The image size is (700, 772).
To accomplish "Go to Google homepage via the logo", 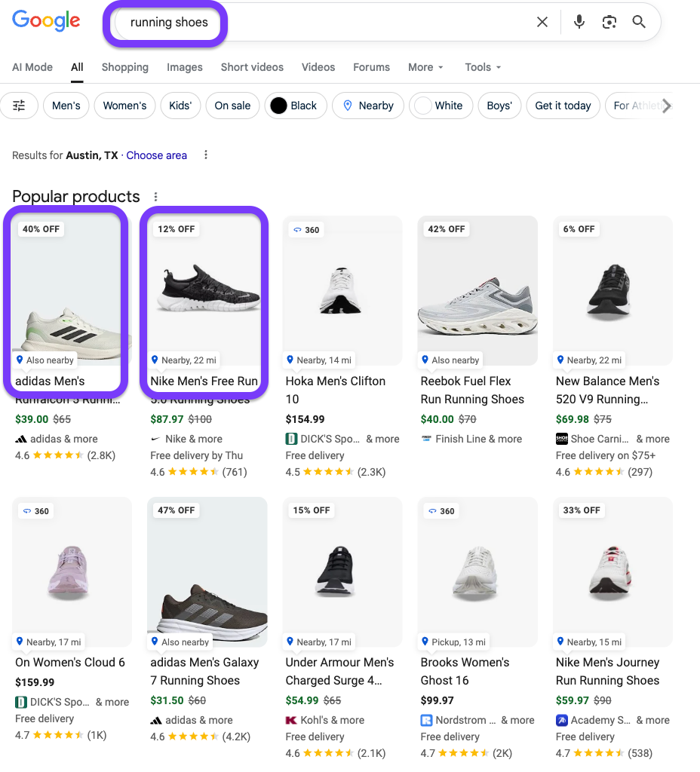I will tap(46, 22).
